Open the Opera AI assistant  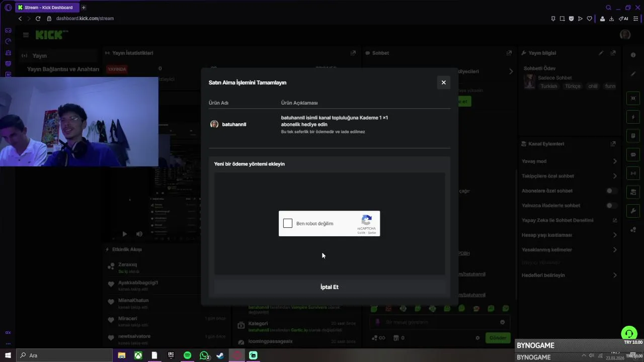(x=623, y=19)
